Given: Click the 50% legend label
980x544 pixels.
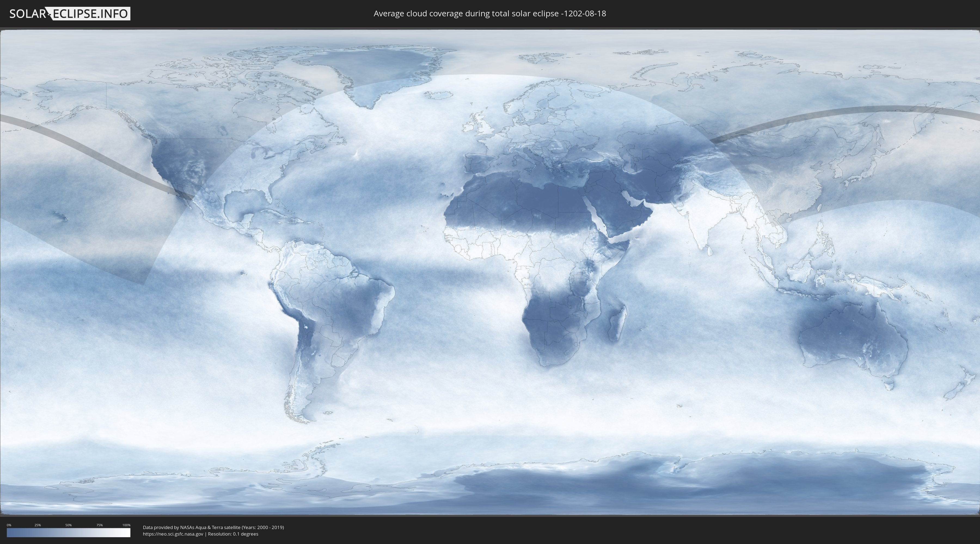Looking at the screenshot, I should [x=69, y=525].
